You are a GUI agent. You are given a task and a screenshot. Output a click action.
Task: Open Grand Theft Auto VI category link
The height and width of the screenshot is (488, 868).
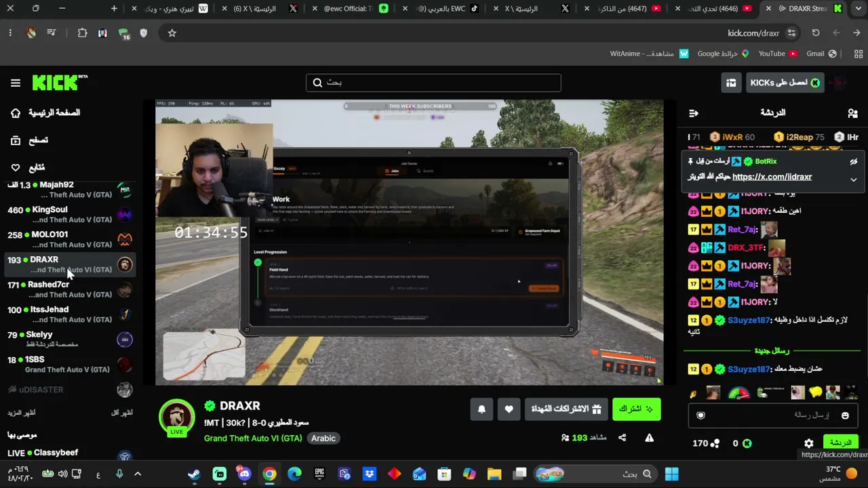coord(253,438)
